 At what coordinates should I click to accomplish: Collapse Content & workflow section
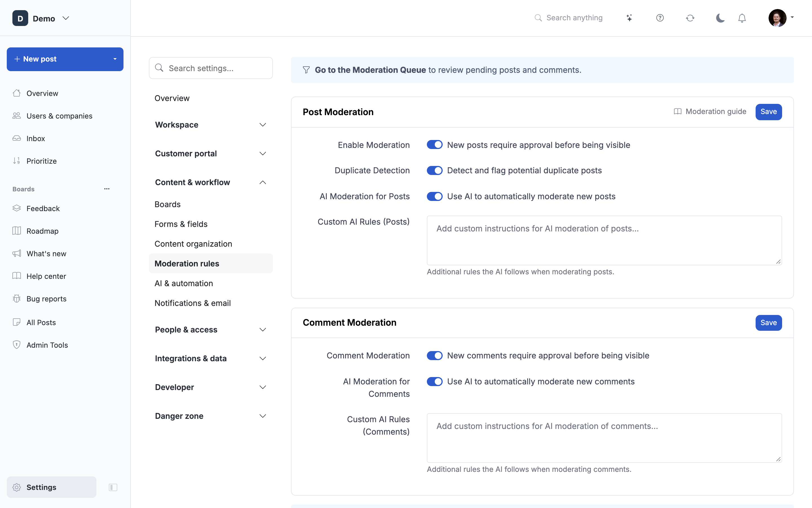click(x=211, y=182)
